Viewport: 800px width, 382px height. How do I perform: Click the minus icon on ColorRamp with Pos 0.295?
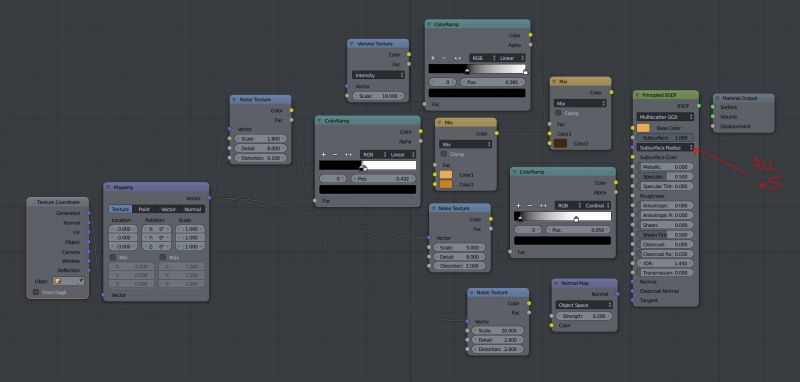(x=444, y=58)
